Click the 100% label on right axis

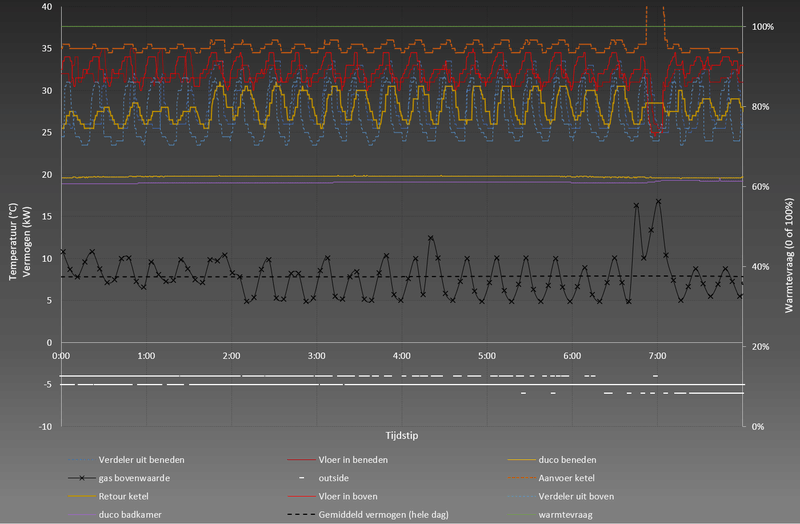(x=763, y=27)
